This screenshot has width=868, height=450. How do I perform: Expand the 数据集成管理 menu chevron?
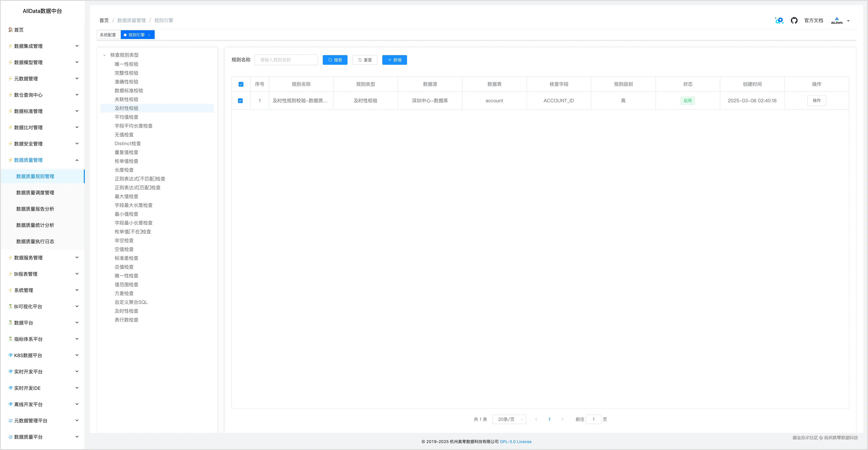(x=77, y=46)
